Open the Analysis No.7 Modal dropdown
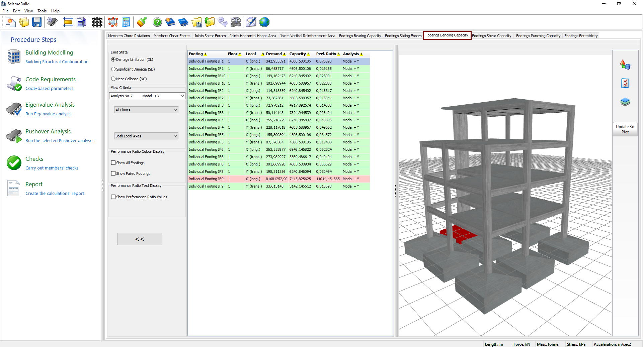The width and height of the screenshot is (644, 347). point(182,96)
